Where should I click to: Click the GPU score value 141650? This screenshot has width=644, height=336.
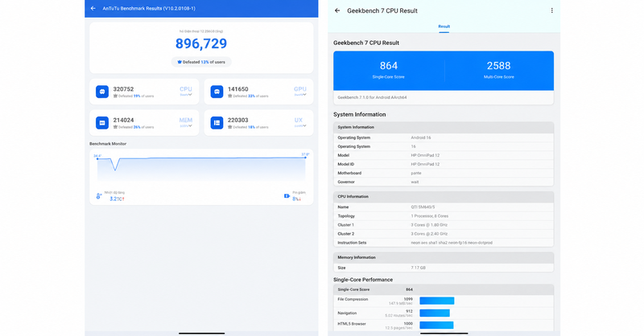(238, 89)
